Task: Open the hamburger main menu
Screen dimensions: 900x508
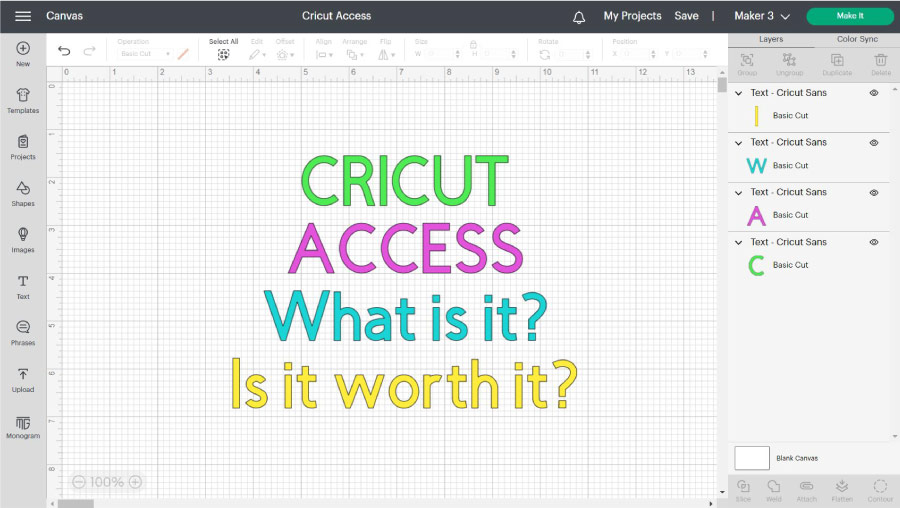Action: (23, 16)
